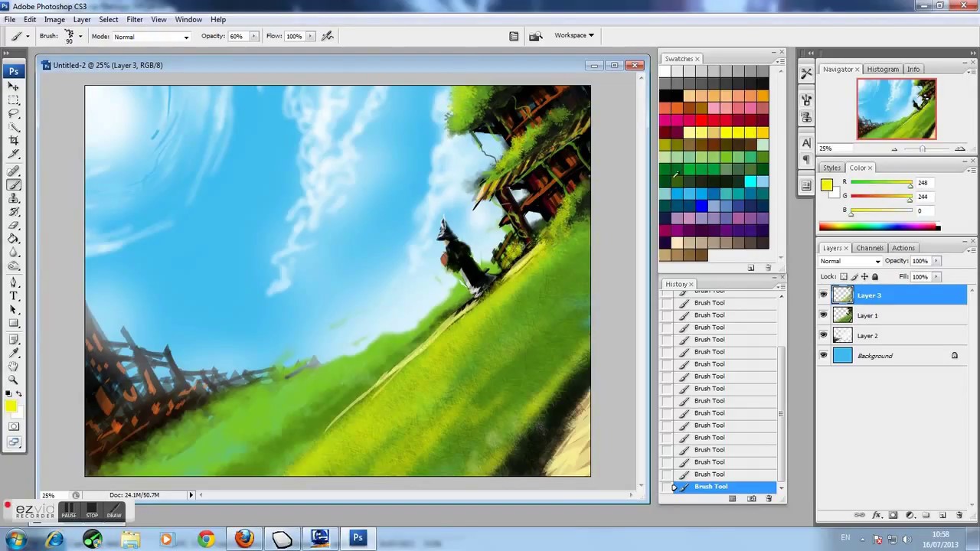Hide the Background layer eye icon
The height and width of the screenshot is (551, 980).
tap(824, 355)
